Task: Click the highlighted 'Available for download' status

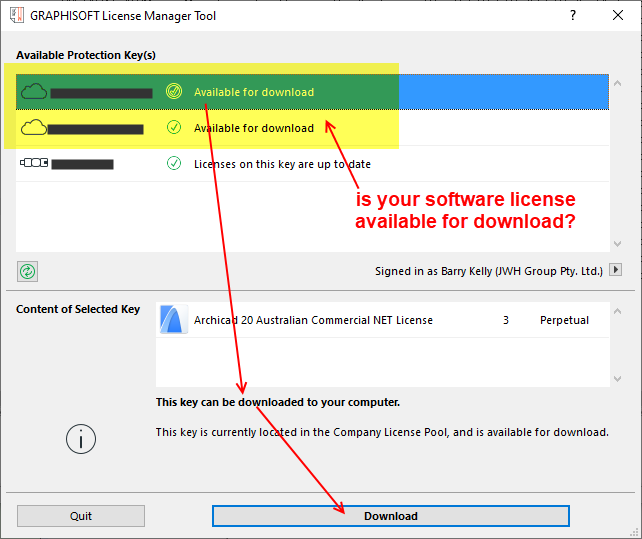Action: [254, 92]
